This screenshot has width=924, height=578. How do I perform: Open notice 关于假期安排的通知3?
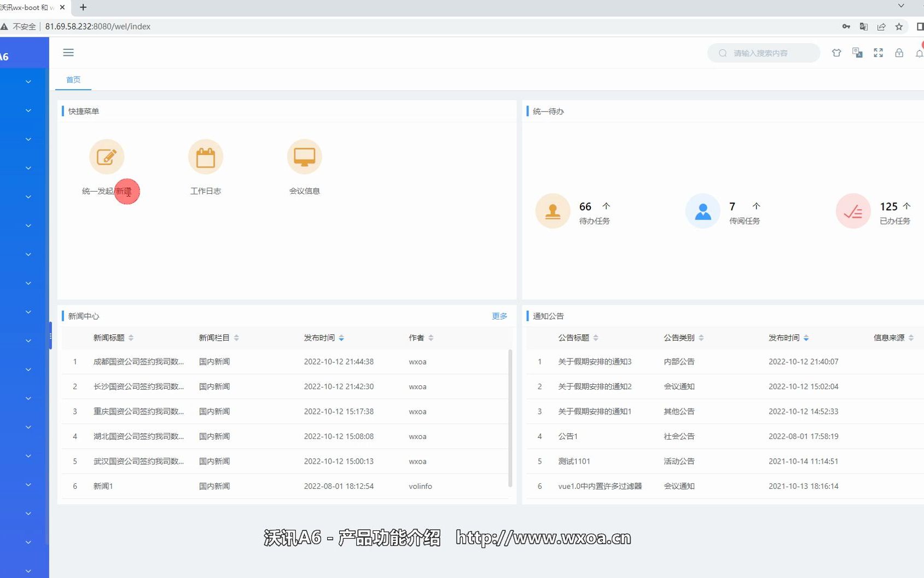point(595,362)
